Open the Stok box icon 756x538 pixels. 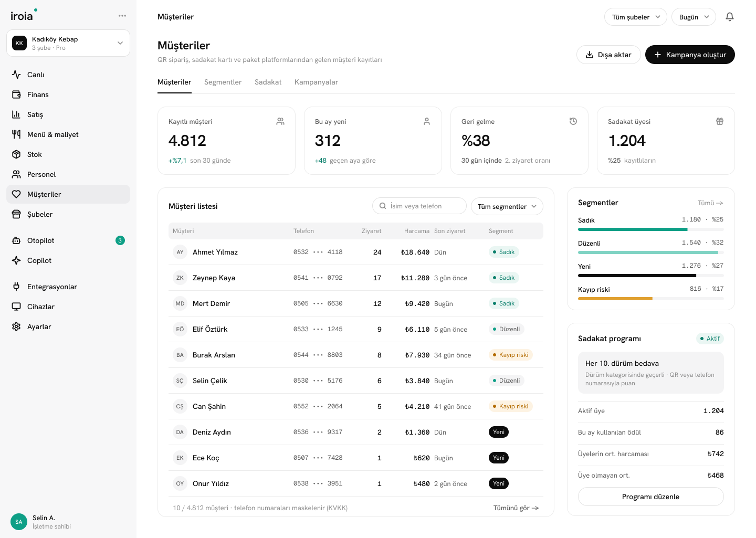(x=16, y=154)
